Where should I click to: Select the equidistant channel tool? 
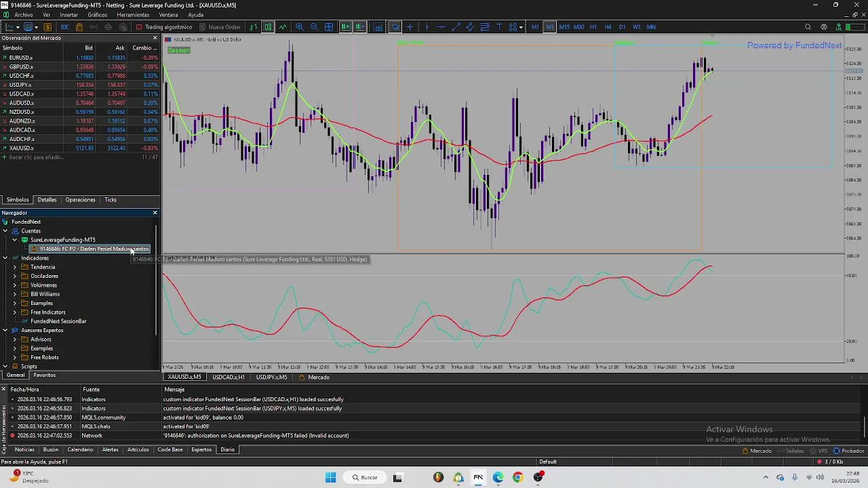pos(470,27)
